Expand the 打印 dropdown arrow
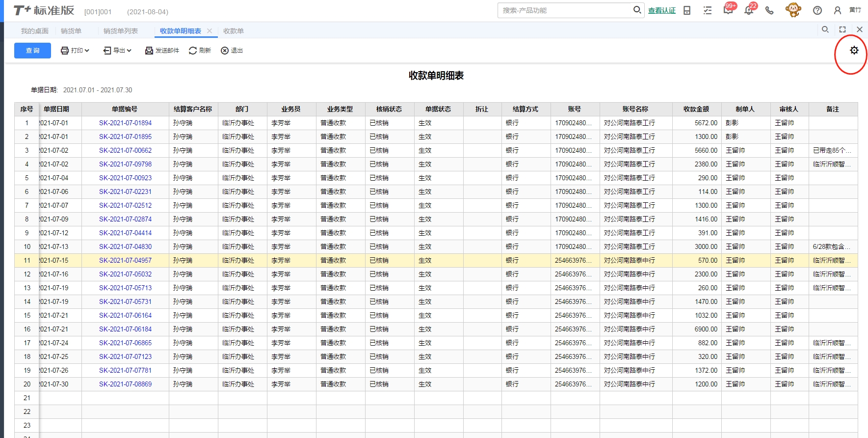This screenshot has width=868, height=438. point(87,51)
